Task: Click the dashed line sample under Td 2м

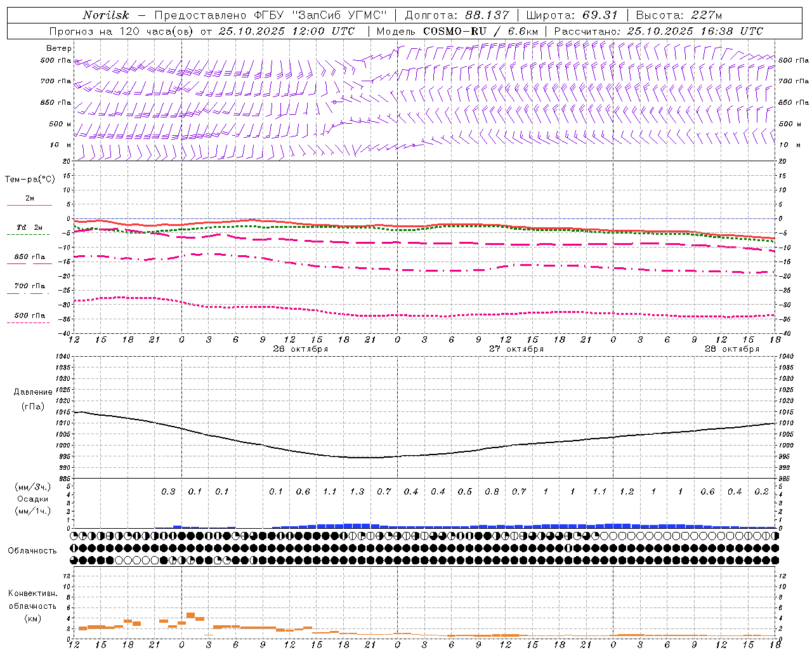Action: [28, 234]
